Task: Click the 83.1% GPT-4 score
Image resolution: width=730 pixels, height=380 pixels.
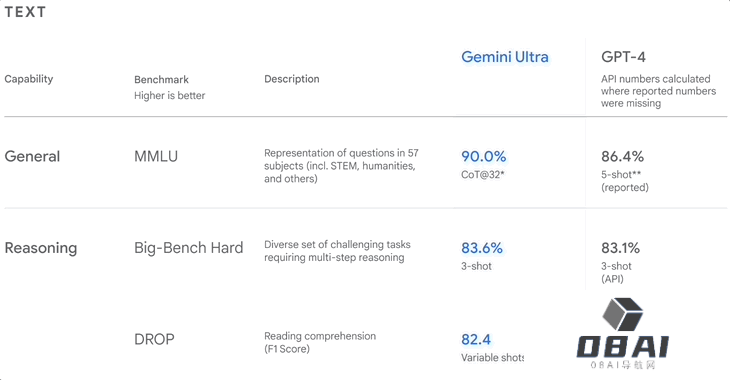Action: pyautogui.click(x=621, y=248)
